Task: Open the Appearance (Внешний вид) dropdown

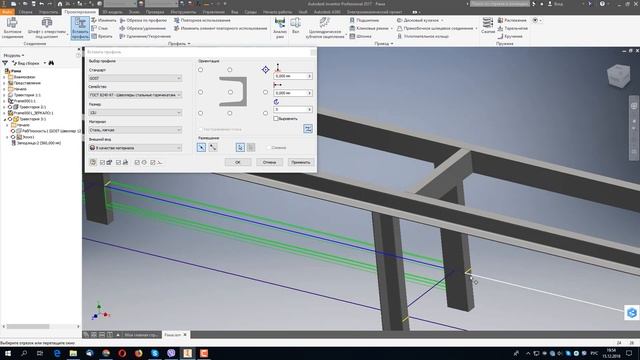Action: click(135, 148)
